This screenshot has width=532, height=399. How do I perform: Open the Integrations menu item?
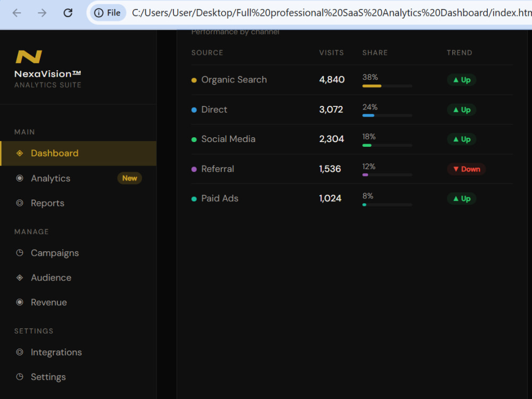[78, 352]
